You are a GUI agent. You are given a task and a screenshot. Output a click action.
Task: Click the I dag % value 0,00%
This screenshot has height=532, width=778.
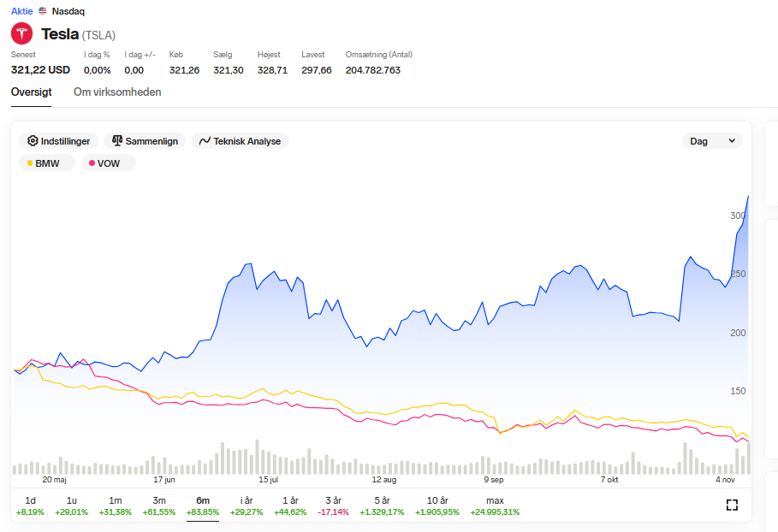point(98,70)
